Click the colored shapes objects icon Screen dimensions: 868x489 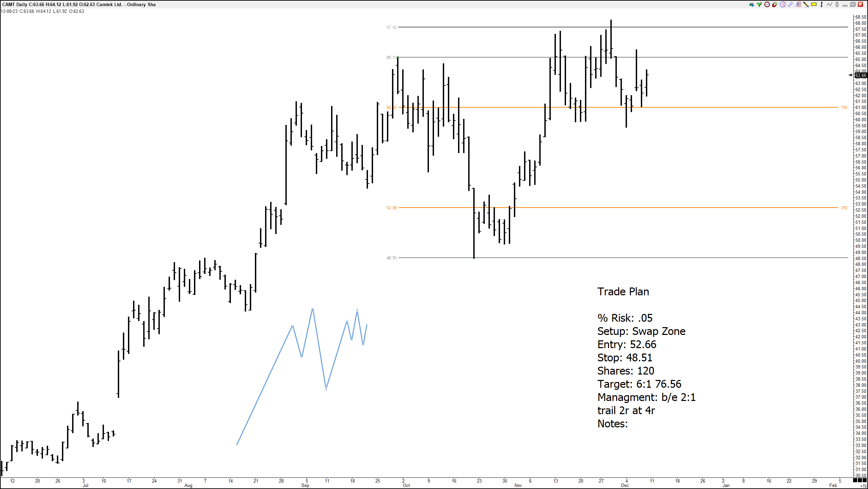click(x=752, y=4)
